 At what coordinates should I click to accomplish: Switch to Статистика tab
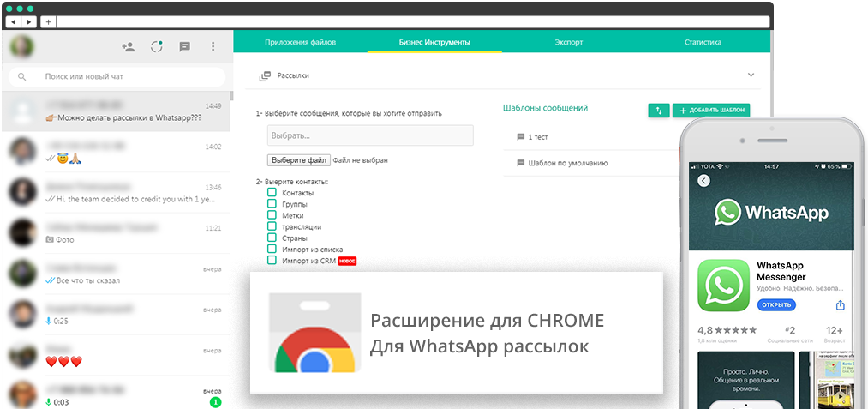(x=703, y=42)
